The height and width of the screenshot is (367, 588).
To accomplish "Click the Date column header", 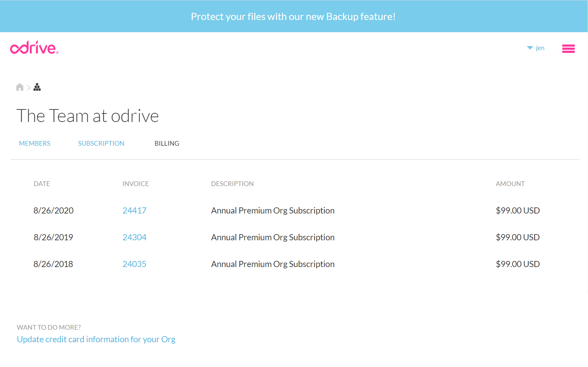I will coord(42,184).
